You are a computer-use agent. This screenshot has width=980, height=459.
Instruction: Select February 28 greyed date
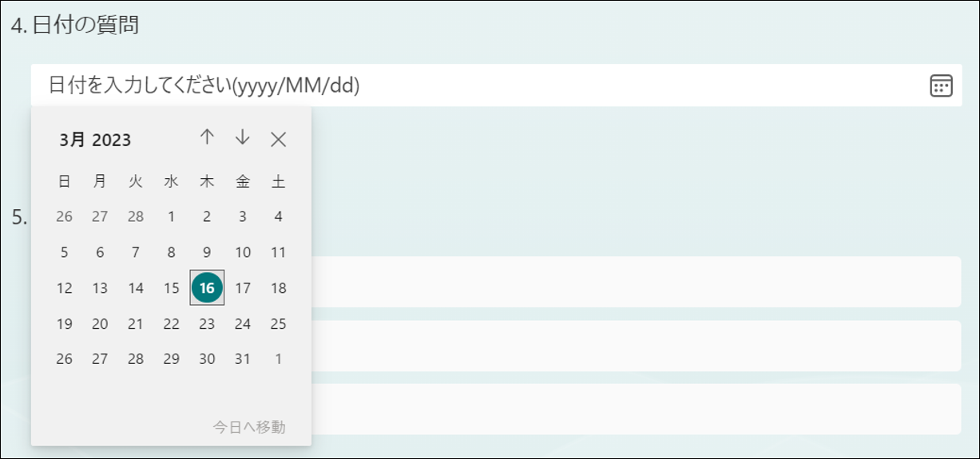click(x=136, y=216)
